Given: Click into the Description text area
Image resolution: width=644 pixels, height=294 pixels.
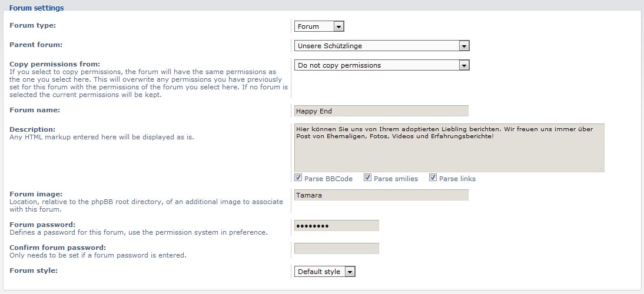Looking at the screenshot, I should tap(449, 148).
